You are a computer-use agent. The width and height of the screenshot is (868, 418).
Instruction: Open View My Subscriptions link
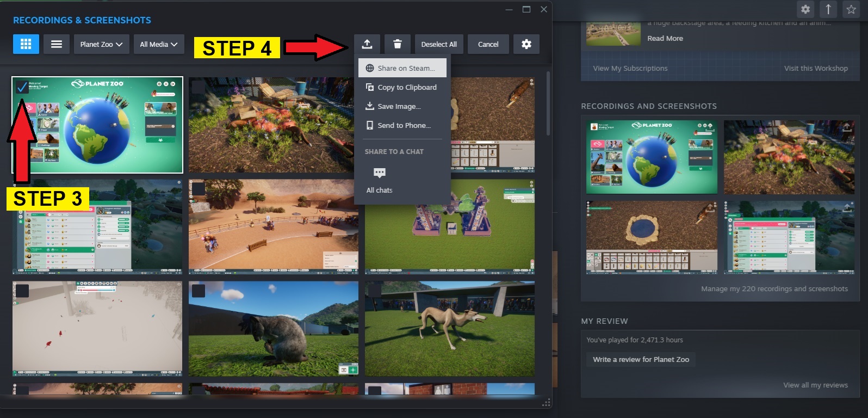coord(630,68)
